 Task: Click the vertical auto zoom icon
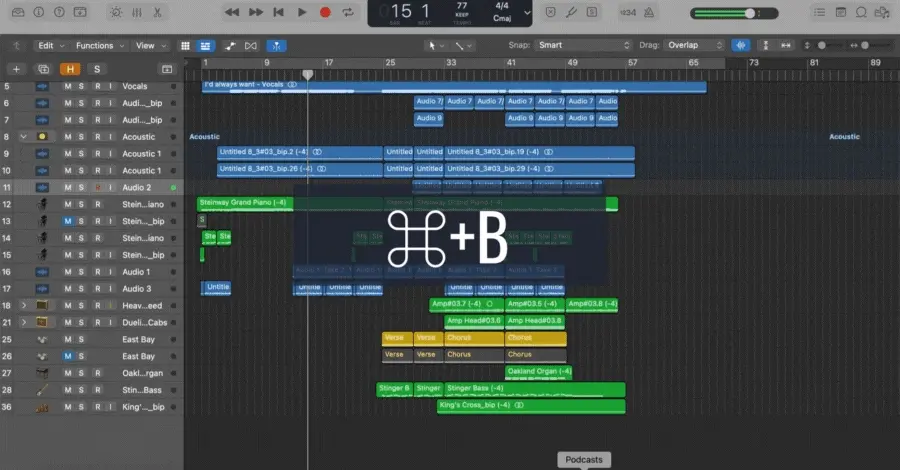click(765, 45)
